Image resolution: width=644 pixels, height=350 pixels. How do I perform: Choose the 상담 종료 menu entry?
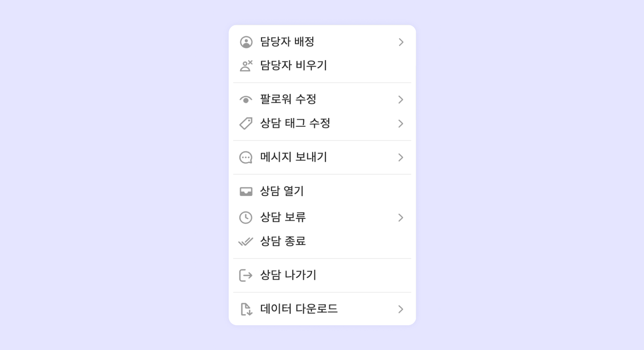283,241
